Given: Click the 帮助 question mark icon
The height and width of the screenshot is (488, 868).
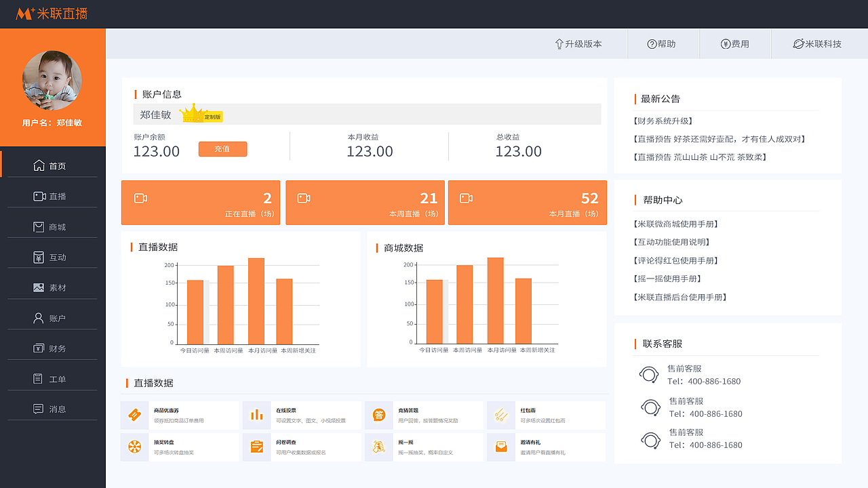Looking at the screenshot, I should [652, 44].
